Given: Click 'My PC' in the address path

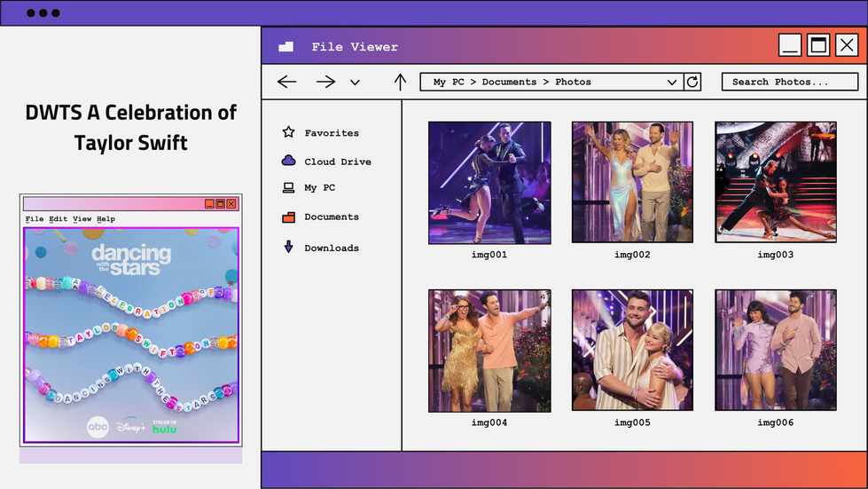Looking at the screenshot, I should pos(449,82).
